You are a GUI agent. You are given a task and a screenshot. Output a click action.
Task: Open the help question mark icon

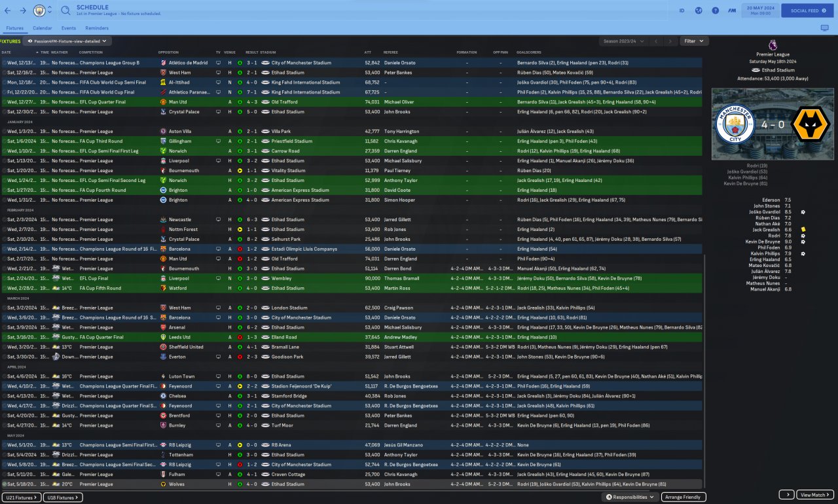[x=715, y=10]
